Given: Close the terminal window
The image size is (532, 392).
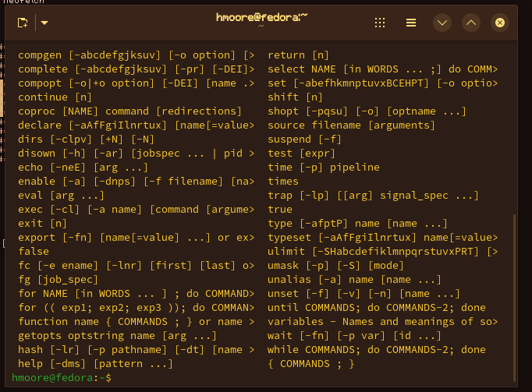Looking at the screenshot, I should (x=500, y=23).
